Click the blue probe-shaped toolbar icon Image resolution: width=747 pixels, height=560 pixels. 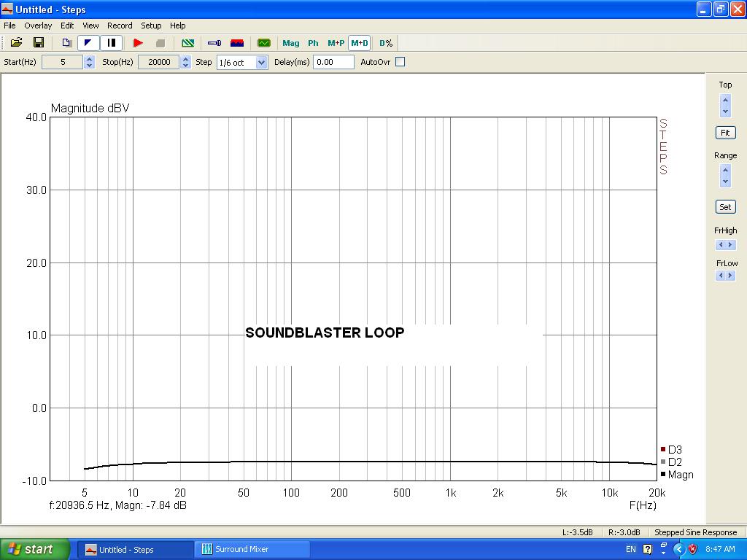click(x=214, y=43)
